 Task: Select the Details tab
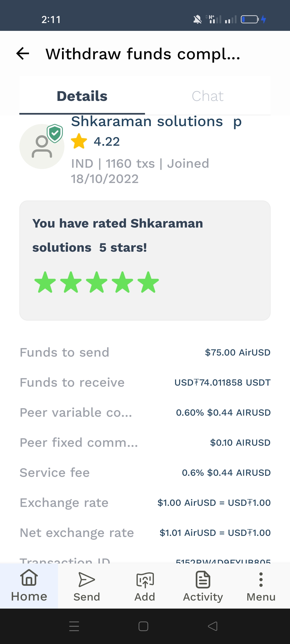82,96
